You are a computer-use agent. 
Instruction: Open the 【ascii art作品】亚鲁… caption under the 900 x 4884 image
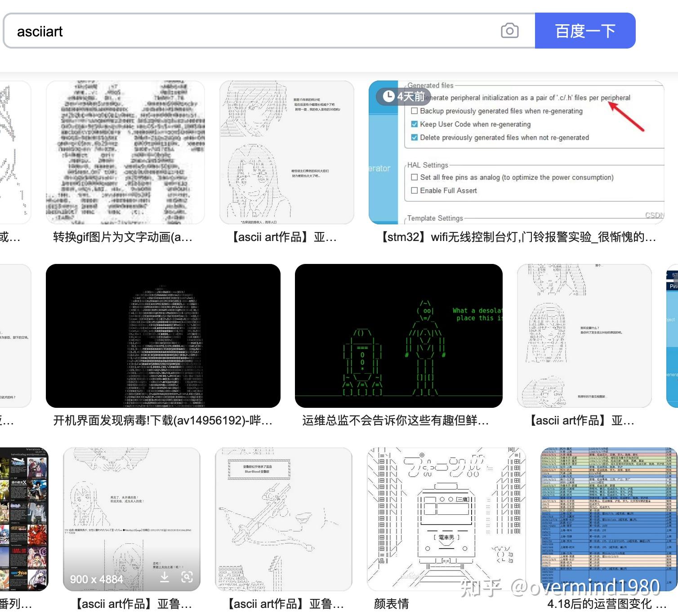click(x=133, y=604)
